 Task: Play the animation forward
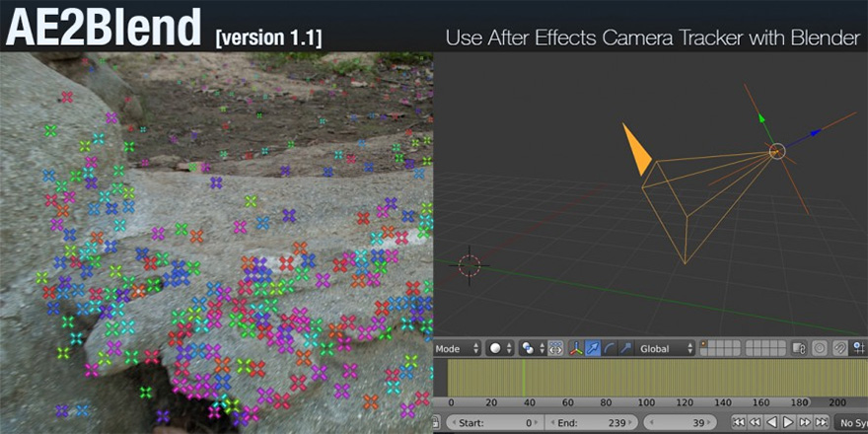coord(788,423)
